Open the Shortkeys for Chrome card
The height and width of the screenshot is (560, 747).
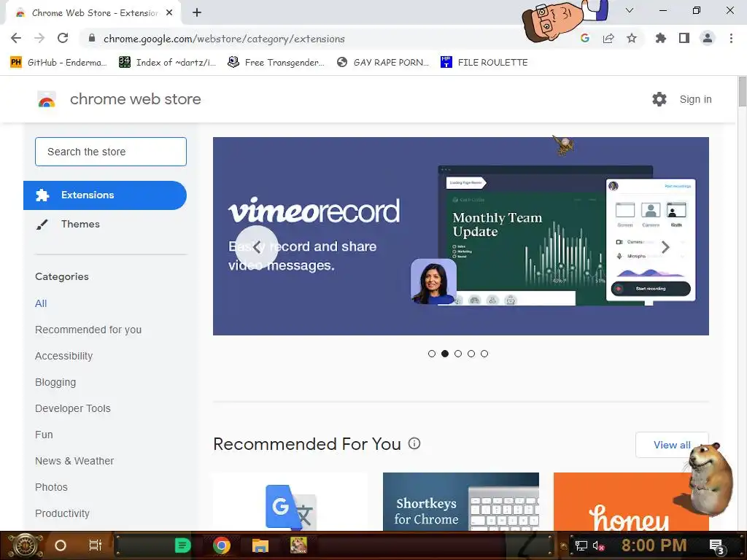point(461,501)
